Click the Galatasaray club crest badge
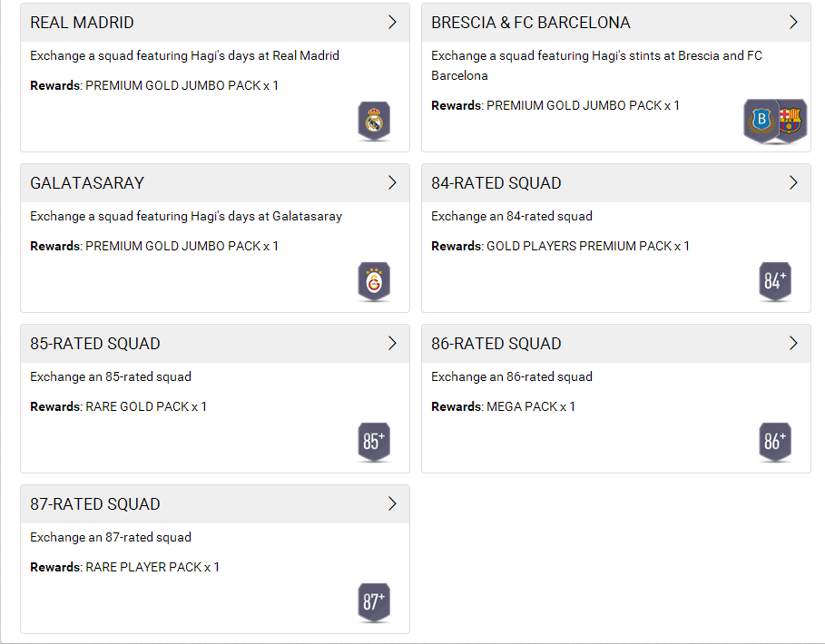 pos(374,281)
